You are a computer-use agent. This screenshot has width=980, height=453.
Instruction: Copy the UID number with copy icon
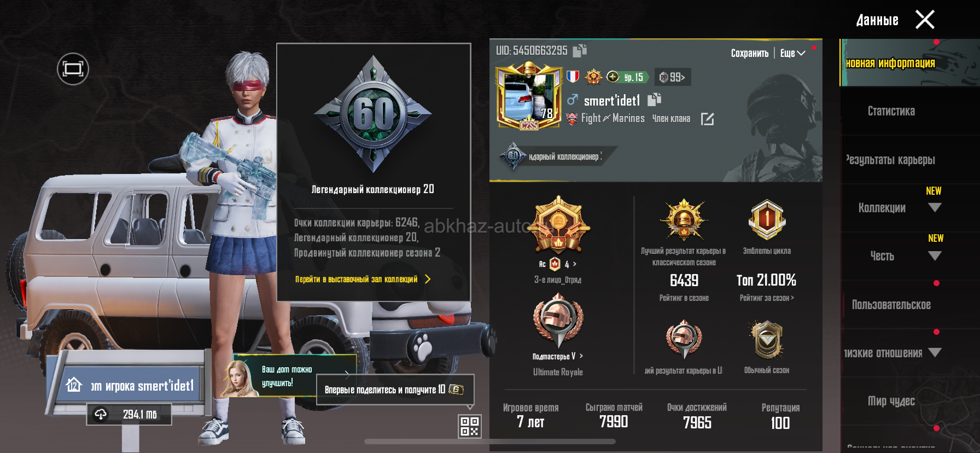580,51
